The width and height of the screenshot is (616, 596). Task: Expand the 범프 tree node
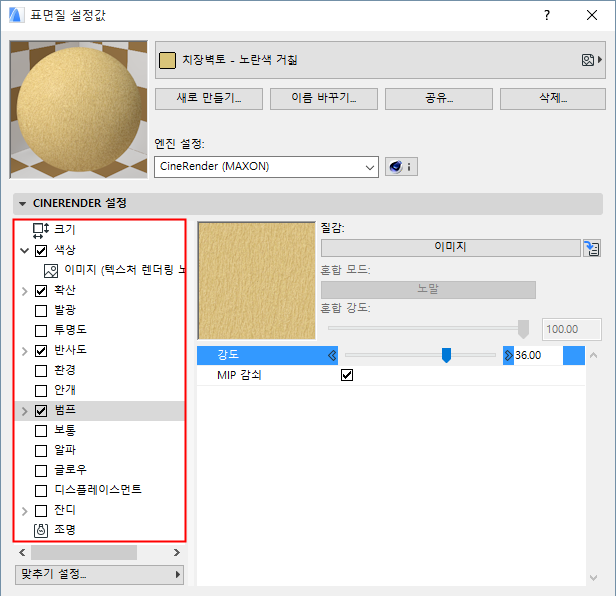pos(24,411)
